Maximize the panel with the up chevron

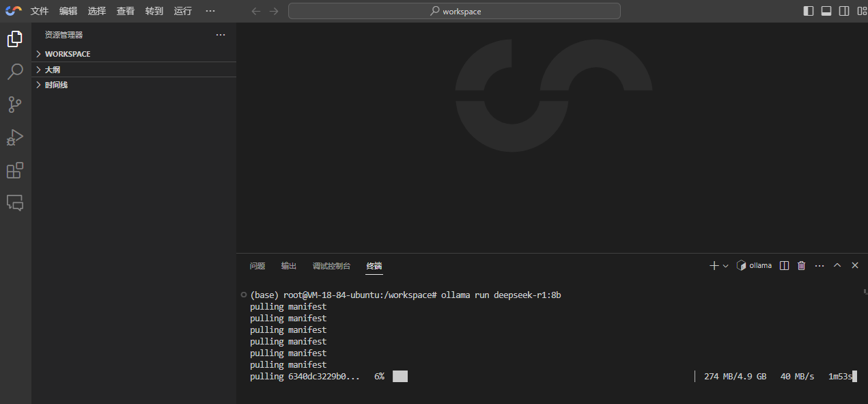(x=837, y=266)
